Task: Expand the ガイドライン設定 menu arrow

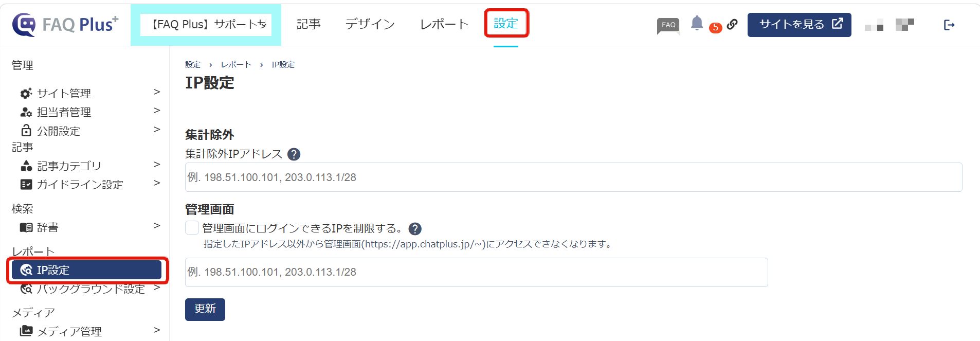Action: [157, 183]
